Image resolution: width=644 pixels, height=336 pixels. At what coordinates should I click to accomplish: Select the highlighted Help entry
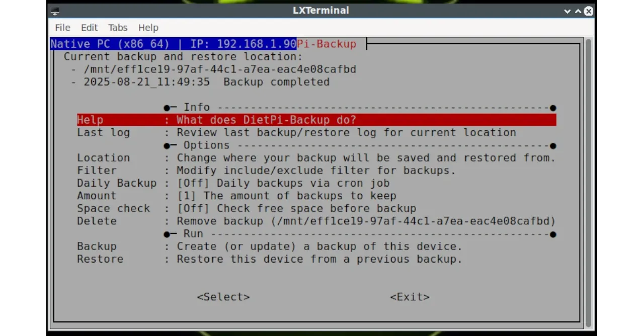(316, 120)
